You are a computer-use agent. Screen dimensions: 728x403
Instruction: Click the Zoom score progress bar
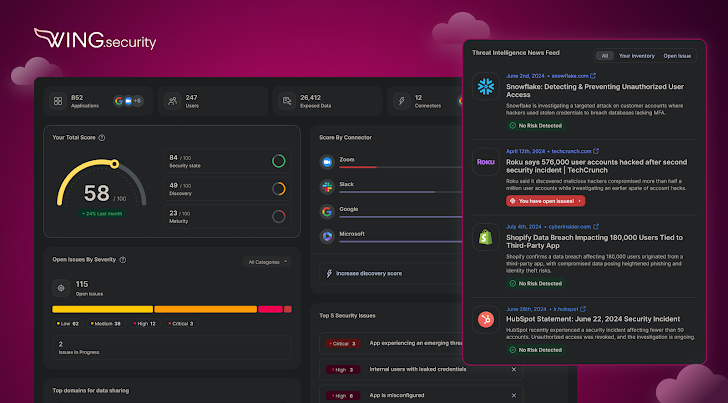click(x=400, y=167)
